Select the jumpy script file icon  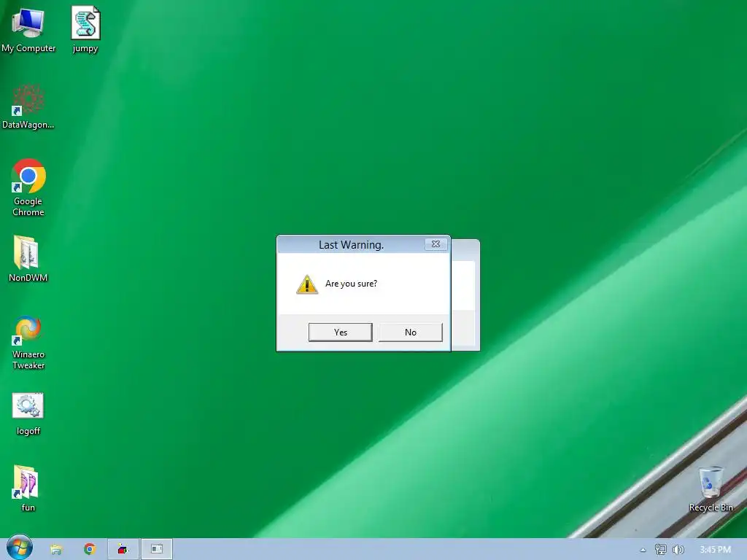(x=86, y=29)
